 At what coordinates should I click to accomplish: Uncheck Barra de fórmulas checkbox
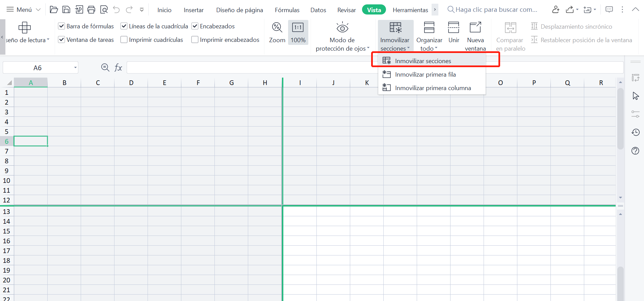(61, 26)
